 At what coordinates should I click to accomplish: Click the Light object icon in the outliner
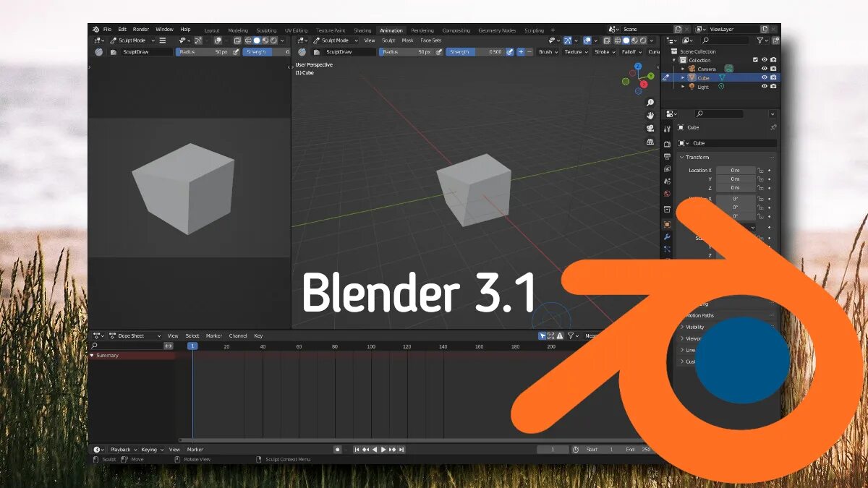pos(692,87)
